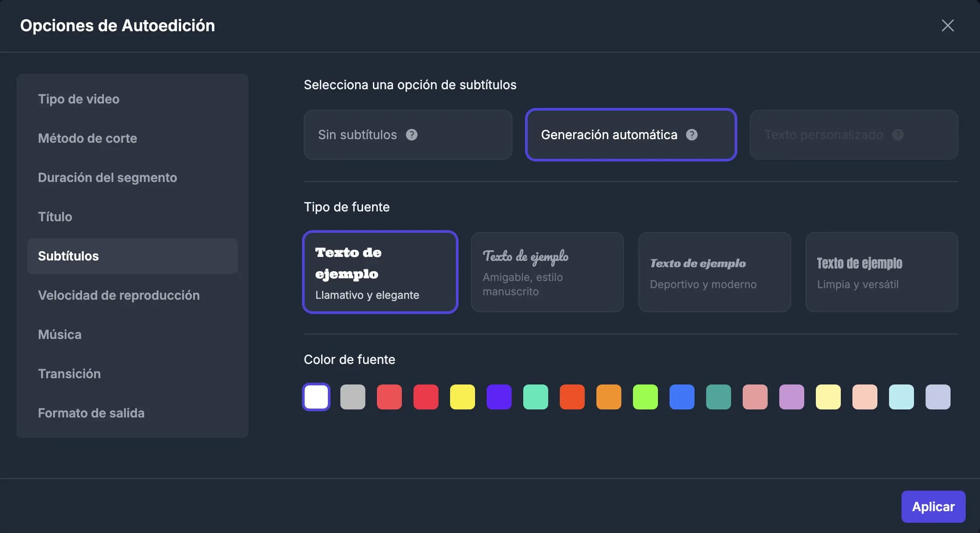The image size is (980, 533).
Task: Open the Tipo de video section
Action: click(x=79, y=99)
